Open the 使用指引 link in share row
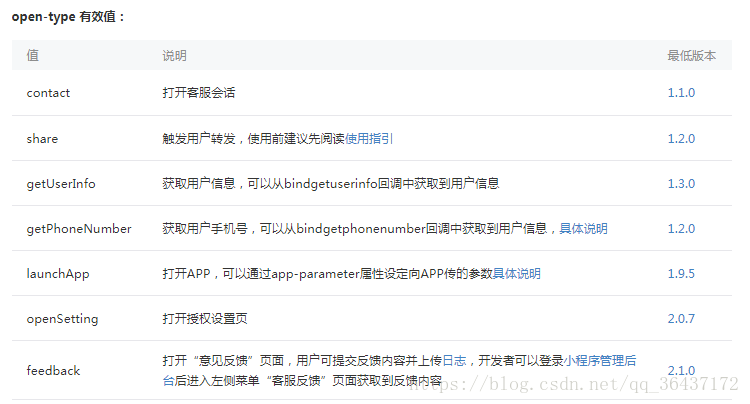 coord(369,139)
